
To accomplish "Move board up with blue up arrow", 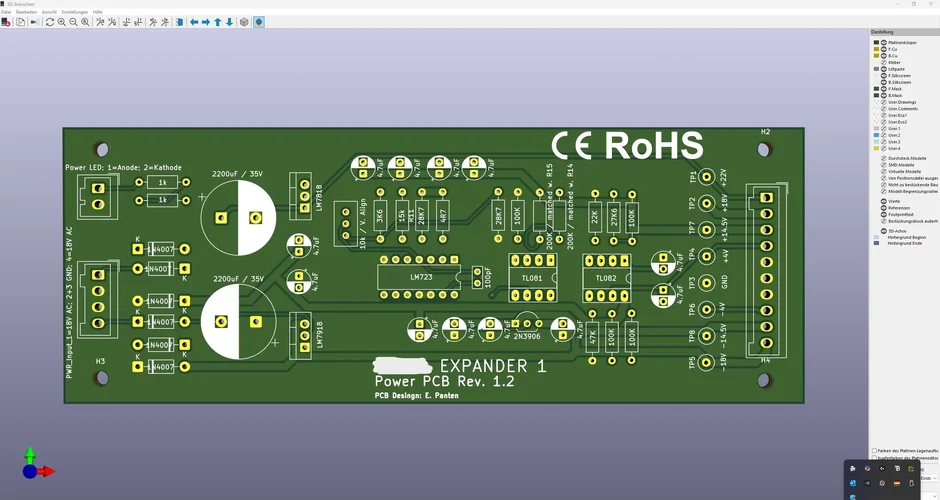I will (x=218, y=22).
